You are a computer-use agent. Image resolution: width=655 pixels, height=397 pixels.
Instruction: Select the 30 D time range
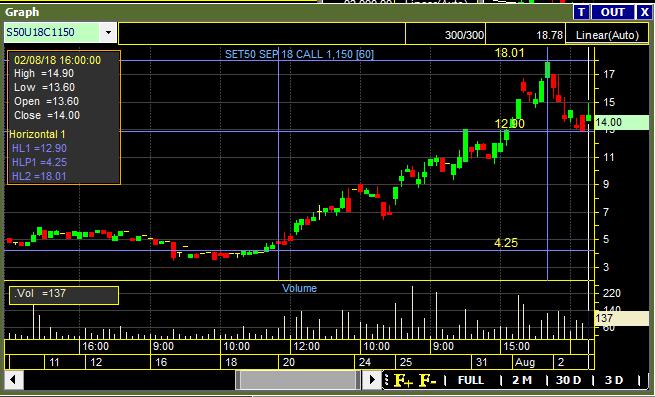pos(569,380)
